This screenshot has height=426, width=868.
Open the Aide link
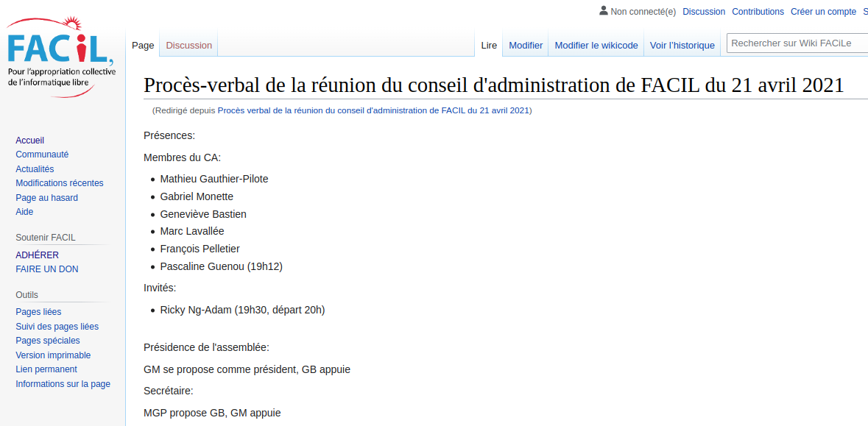coord(24,212)
